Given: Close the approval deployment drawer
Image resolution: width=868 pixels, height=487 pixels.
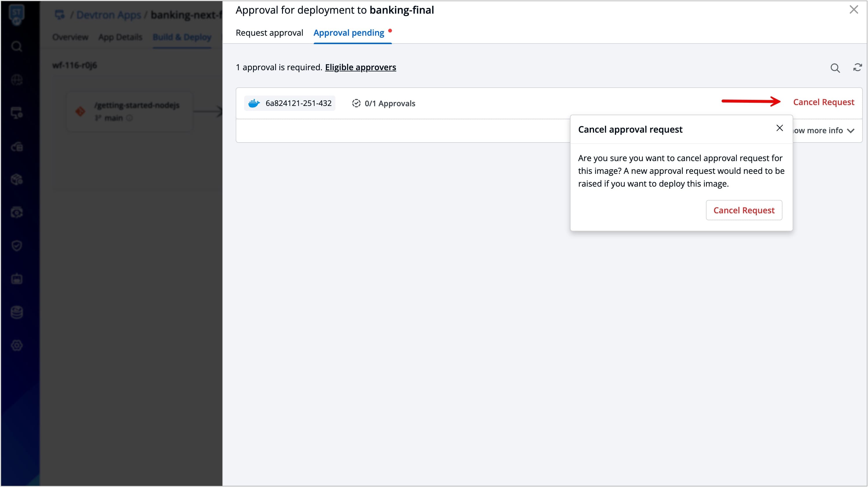Looking at the screenshot, I should [854, 10].
